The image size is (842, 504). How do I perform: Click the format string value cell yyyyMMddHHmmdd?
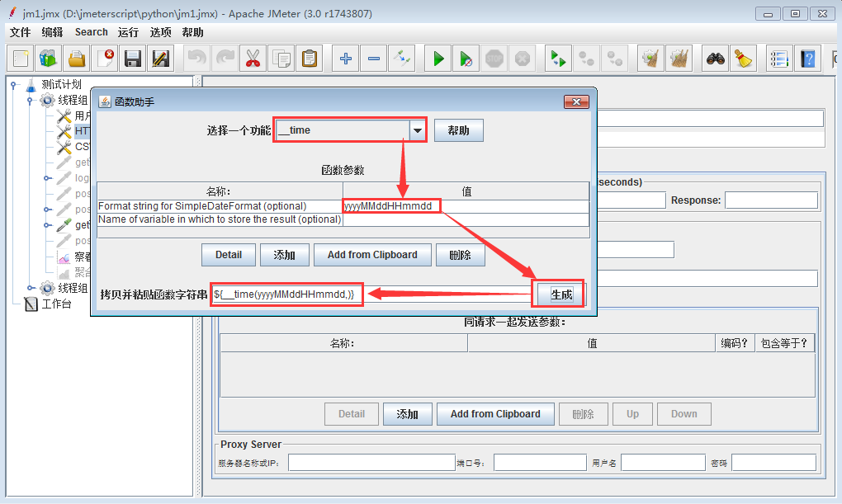pos(466,206)
